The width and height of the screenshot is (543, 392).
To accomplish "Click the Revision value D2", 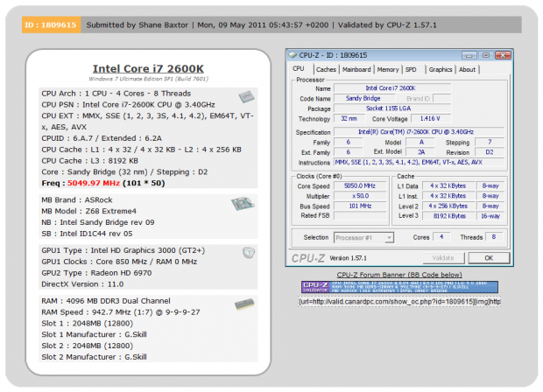I will pyautogui.click(x=490, y=152).
